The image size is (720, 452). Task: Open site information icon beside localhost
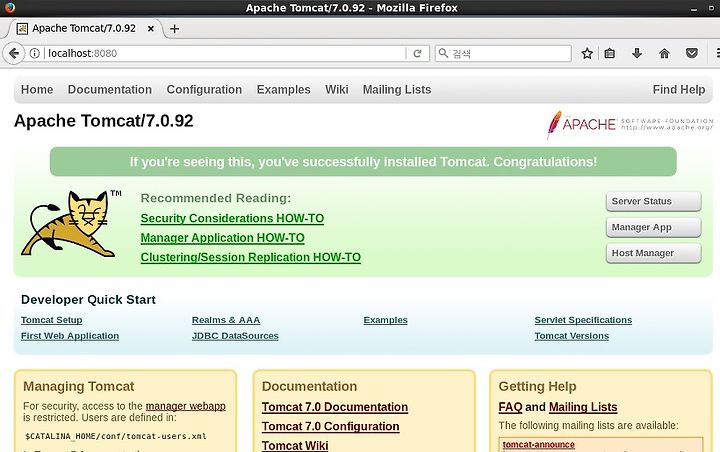(34, 53)
